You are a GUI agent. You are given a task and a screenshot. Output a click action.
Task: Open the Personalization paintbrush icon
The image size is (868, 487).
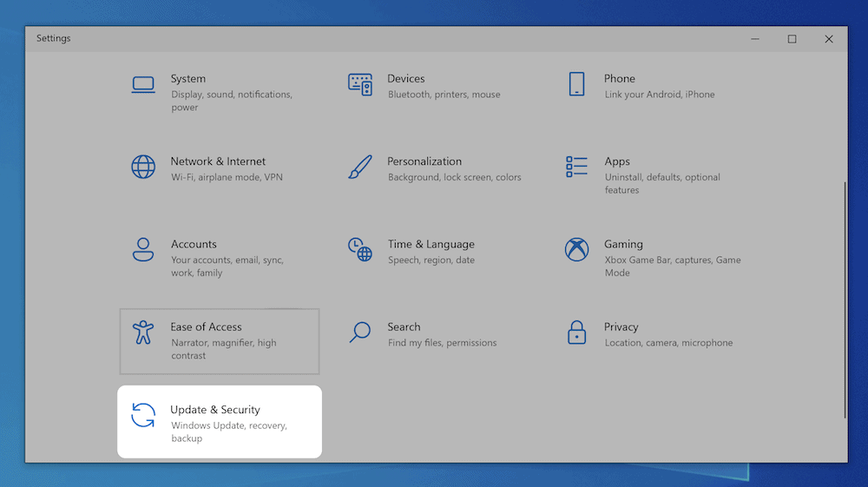coord(360,167)
